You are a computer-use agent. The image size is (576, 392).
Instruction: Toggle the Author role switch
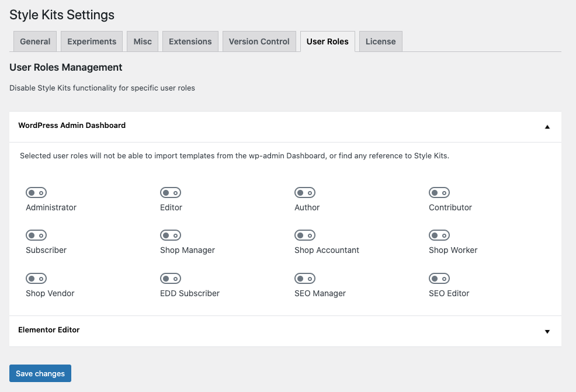point(305,193)
